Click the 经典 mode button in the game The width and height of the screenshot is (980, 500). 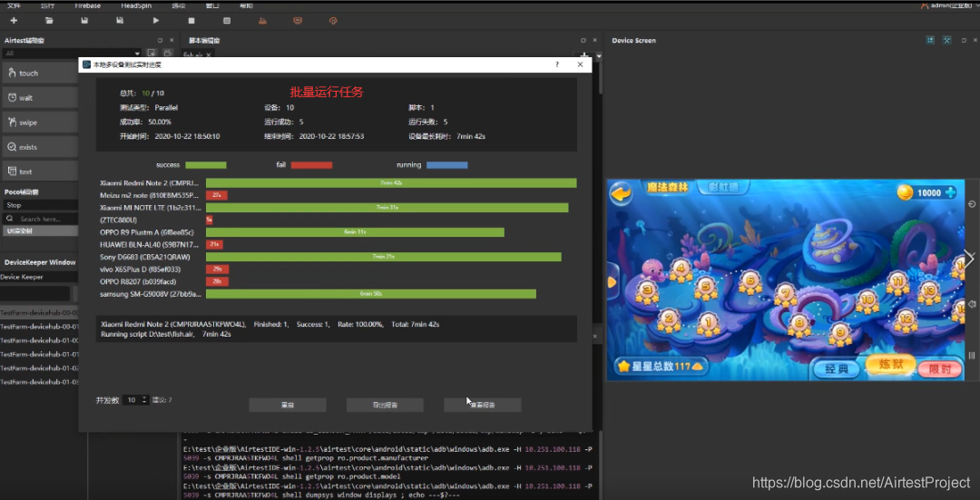tap(837, 368)
